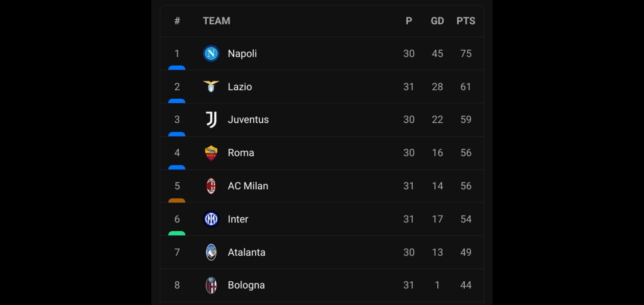Click the Atalanta club crest

(x=211, y=252)
